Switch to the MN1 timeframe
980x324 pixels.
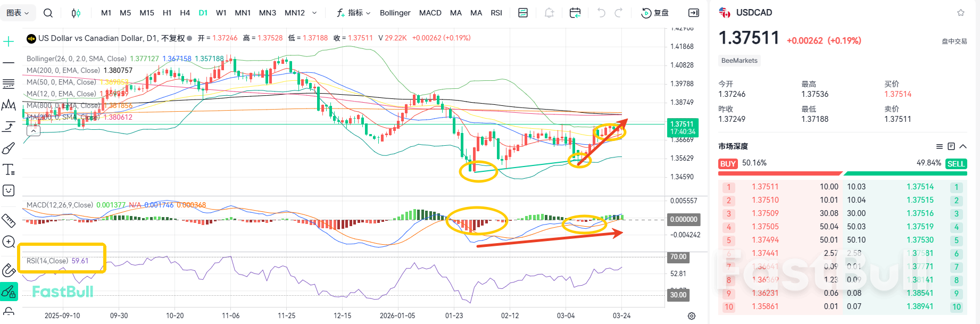click(243, 13)
